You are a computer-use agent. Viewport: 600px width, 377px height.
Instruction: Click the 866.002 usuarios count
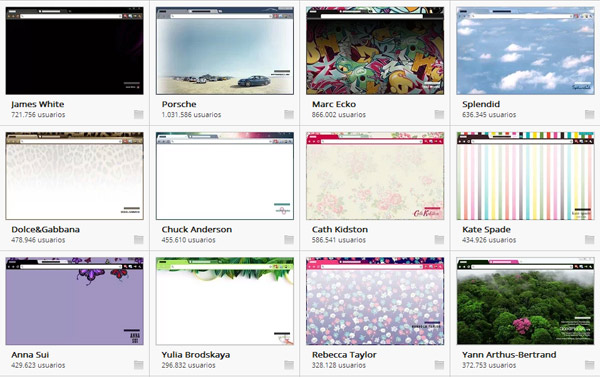coord(339,114)
